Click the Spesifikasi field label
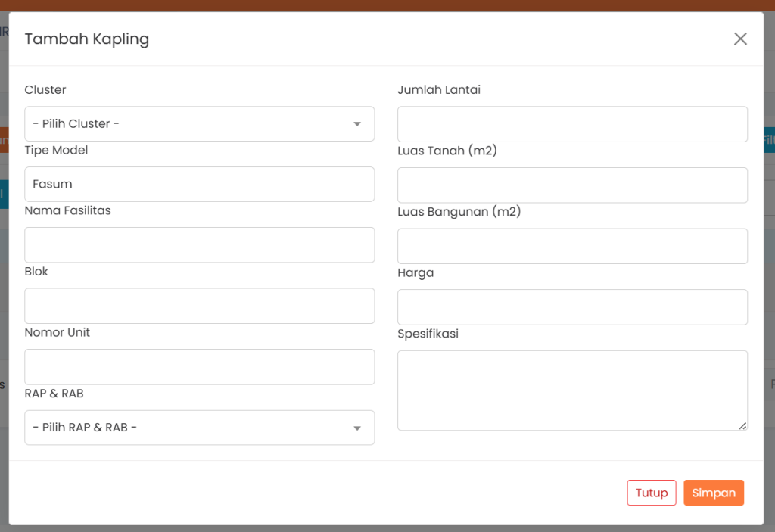 [x=428, y=334]
